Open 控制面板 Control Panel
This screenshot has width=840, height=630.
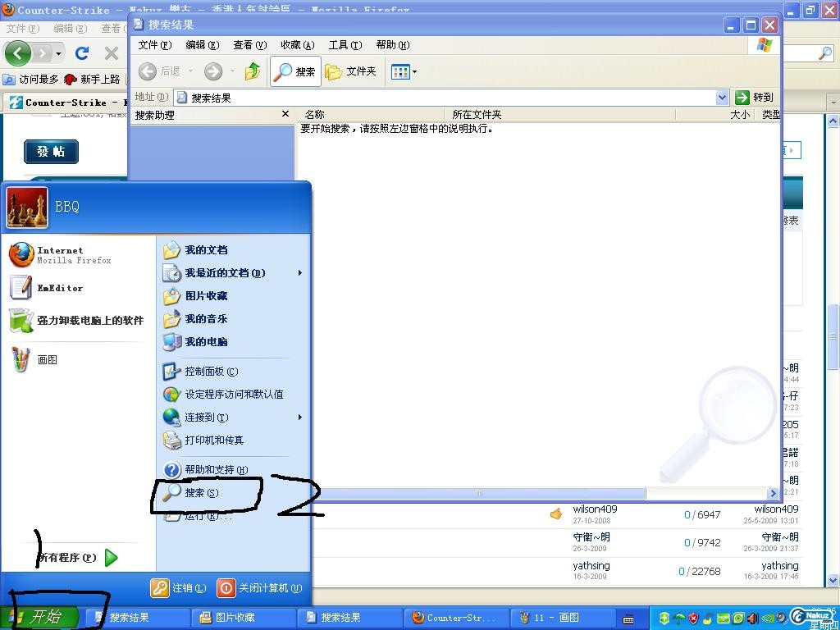coord(210,372)
